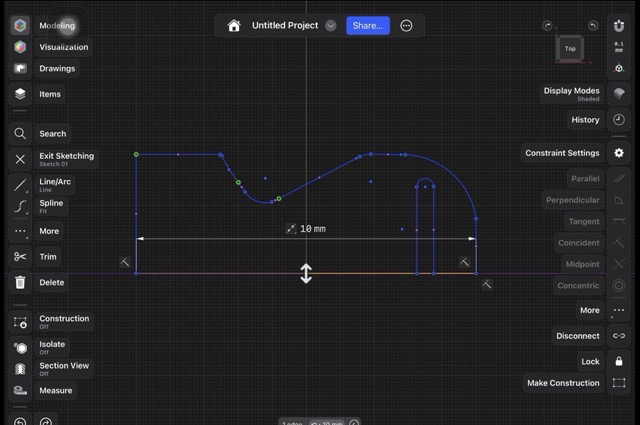
Task: Click the Drawings label
Action: point(57,68)
